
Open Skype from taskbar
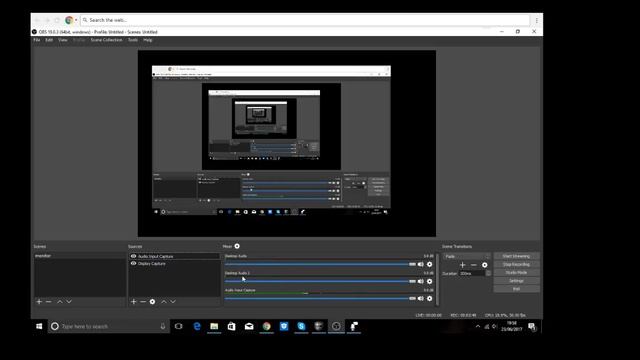click(x=301, y=326)
